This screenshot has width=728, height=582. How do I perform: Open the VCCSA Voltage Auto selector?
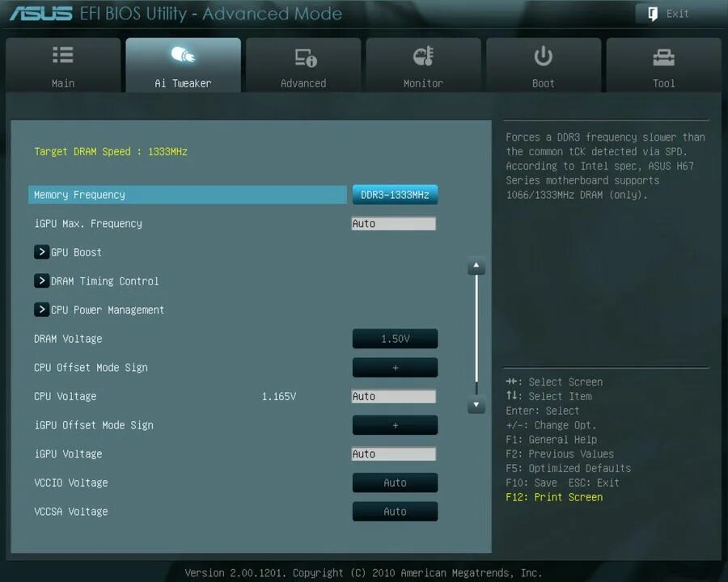[395, 512]
